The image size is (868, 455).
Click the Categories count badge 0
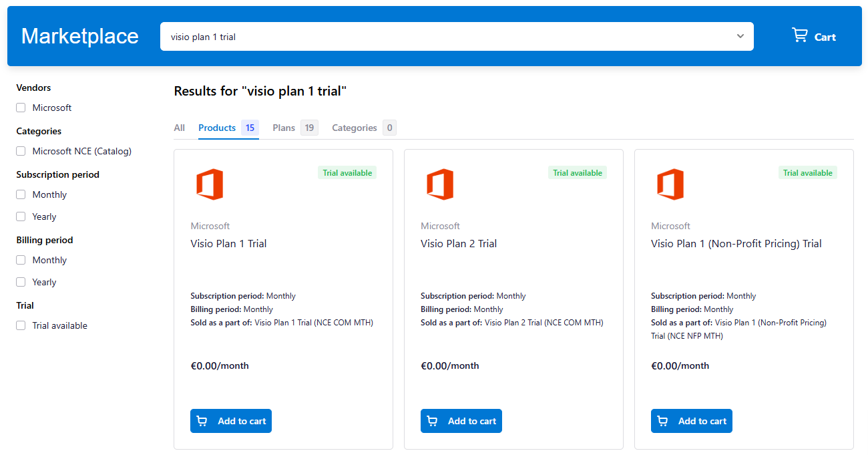(x=389, y=128)
